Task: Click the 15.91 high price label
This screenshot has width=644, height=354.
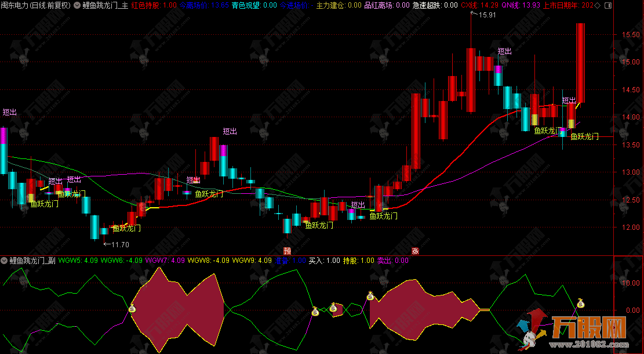Action: pos(487,15)
